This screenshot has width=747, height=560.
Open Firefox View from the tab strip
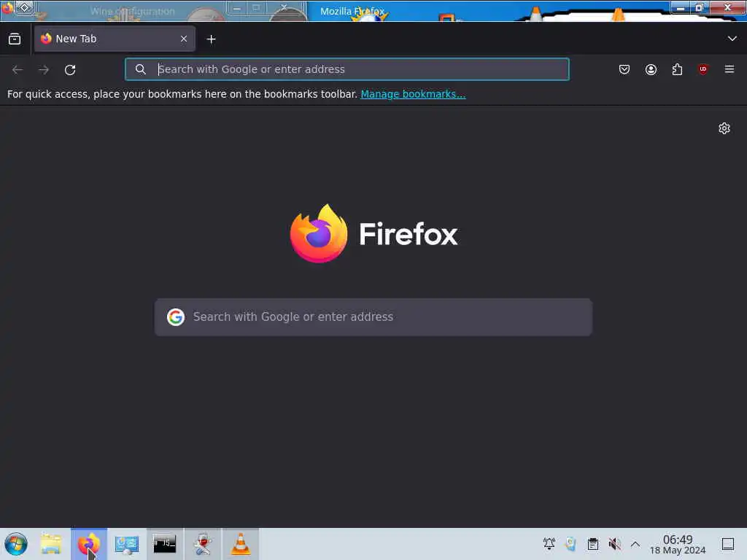(15, 39)
